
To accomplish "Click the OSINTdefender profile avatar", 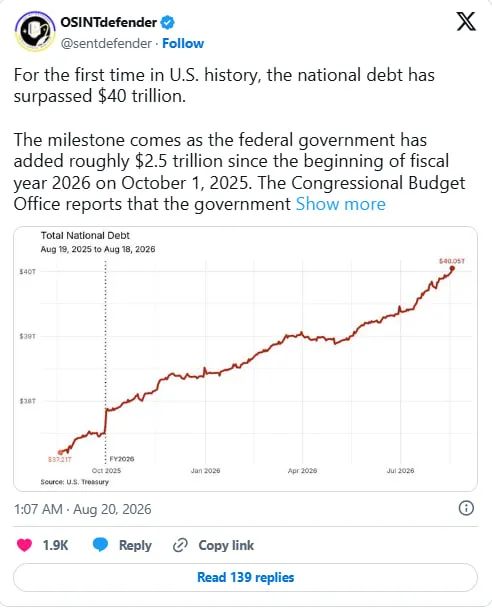I will (x=35, y=31).
